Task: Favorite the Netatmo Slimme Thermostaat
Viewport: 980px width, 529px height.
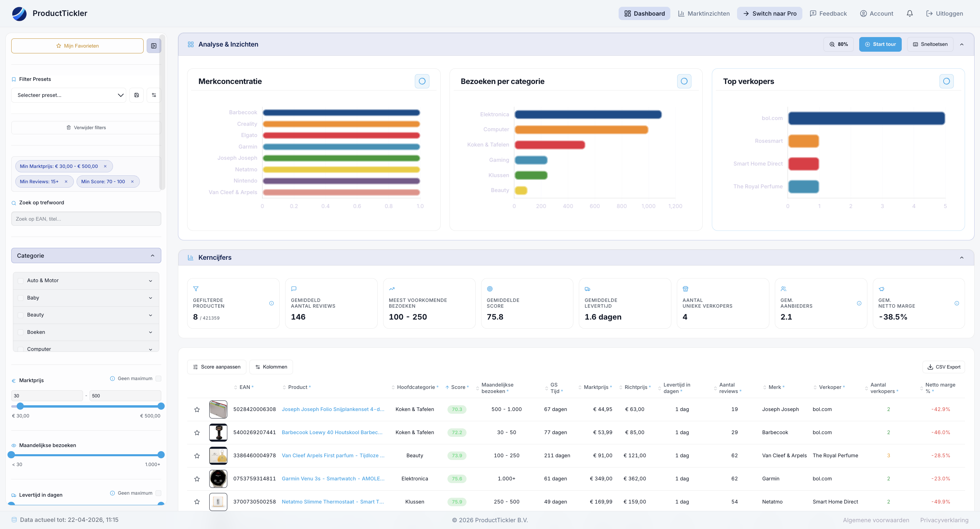Action: coord(197,502)
